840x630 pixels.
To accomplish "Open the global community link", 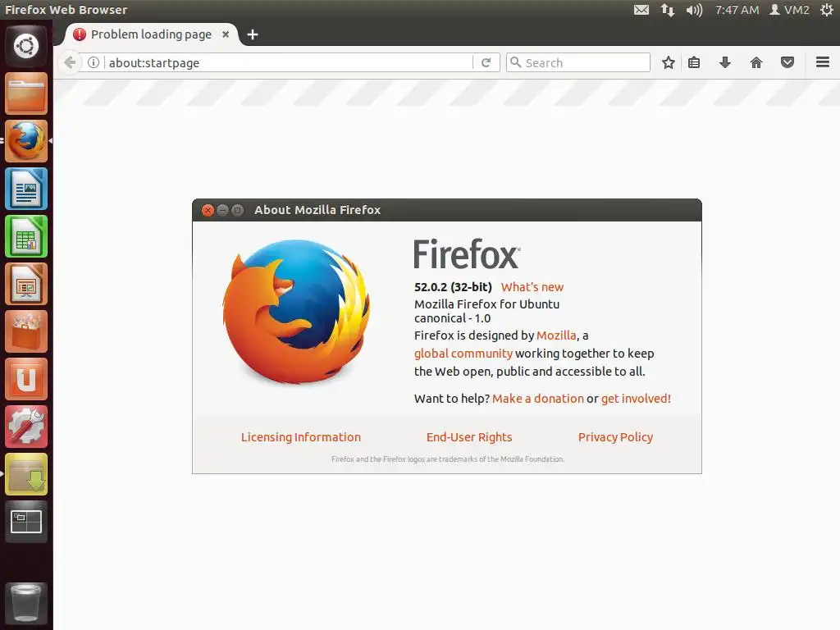I will click(463, 354).
